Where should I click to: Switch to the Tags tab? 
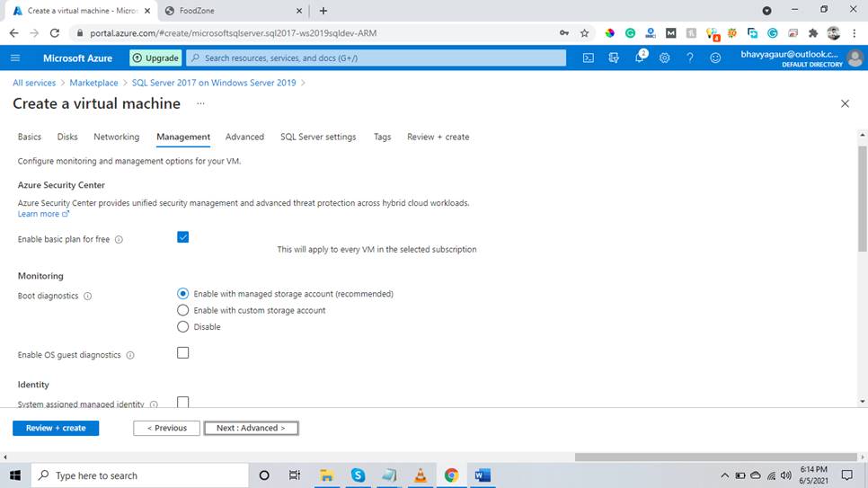pos(382,137)
